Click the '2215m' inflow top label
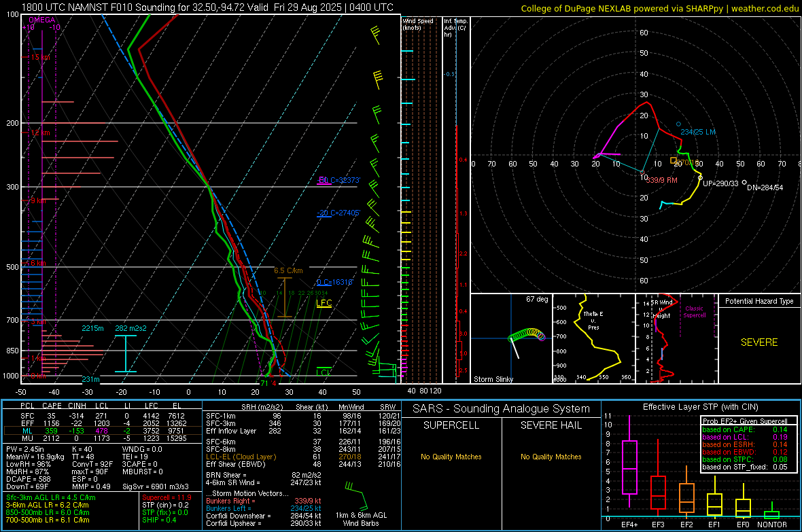The image size is (802, 532). coord(92,328)
